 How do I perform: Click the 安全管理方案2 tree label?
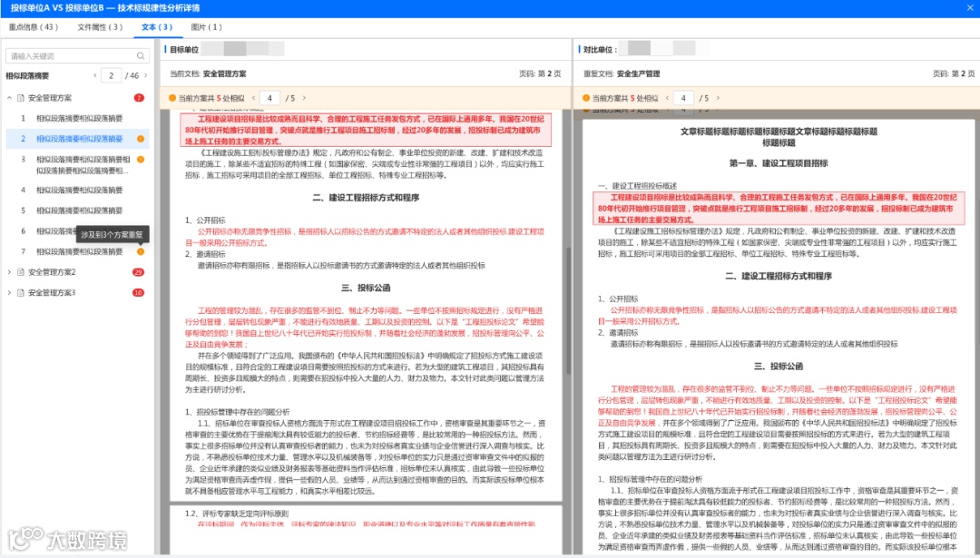click(x=52, y=272)
